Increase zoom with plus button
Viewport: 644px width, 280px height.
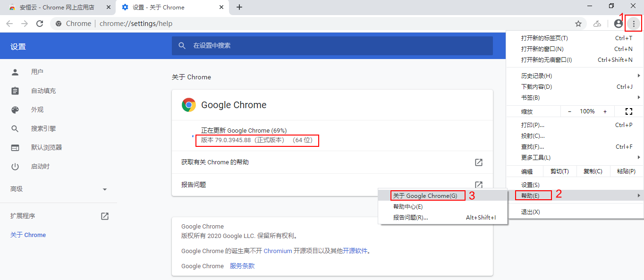click(605, 111)
